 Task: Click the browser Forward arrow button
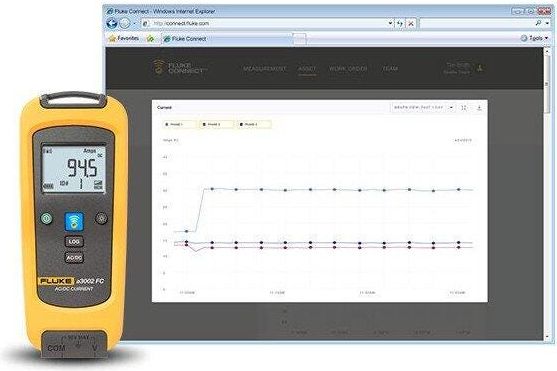[124, 23]
